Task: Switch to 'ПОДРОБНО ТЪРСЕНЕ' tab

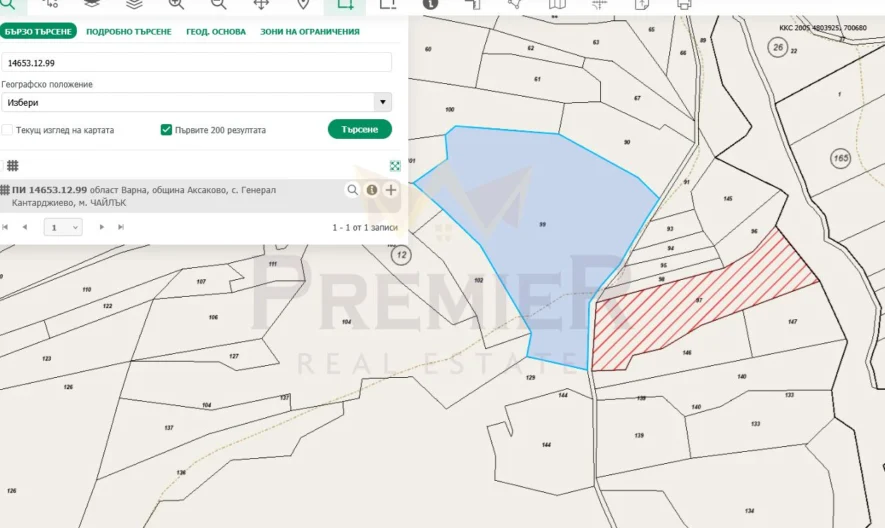Action: click(129, 32)
